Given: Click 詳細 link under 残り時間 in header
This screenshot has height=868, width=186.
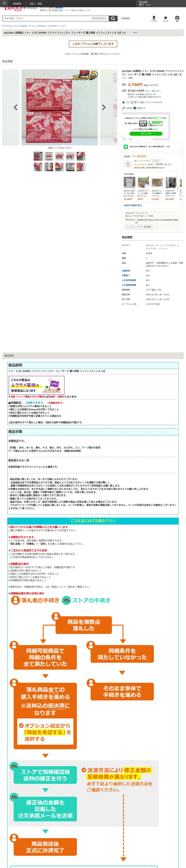Looking at the screenshot, I should [148, 5].
